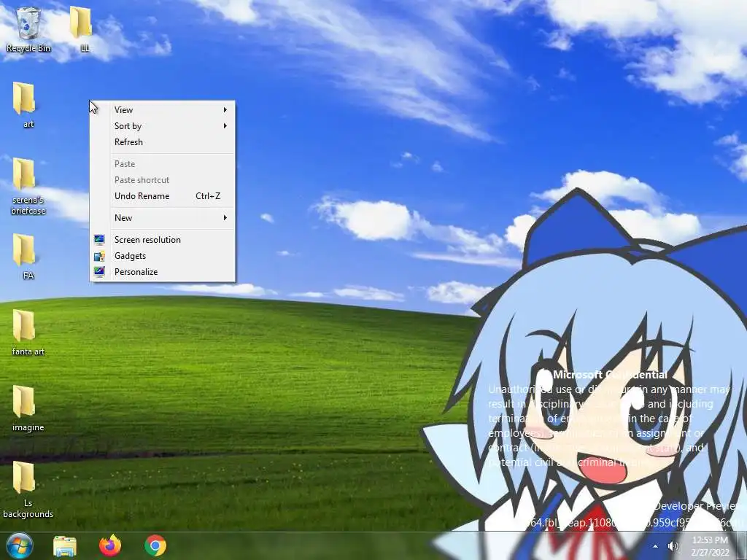Select serena's briefcase folder
Image resolution: width=747 pixels, height=560 pixels.
click(28, 187)
